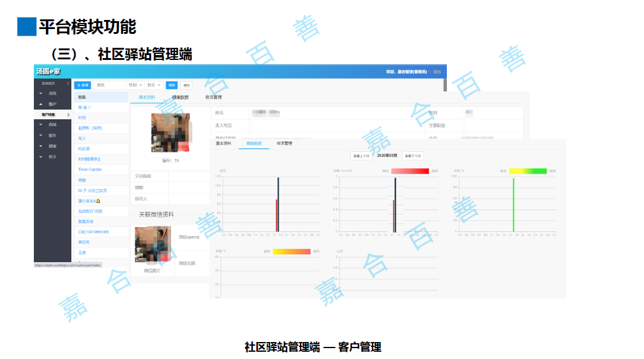
Task: Expand the 收支 sidebar menu arrow
Action: pos(41,157)
